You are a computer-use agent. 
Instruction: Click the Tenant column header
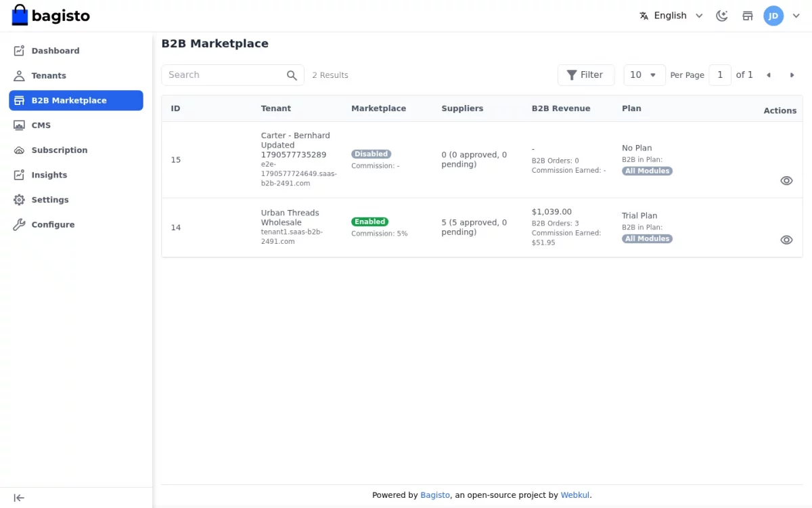point(276,108)
